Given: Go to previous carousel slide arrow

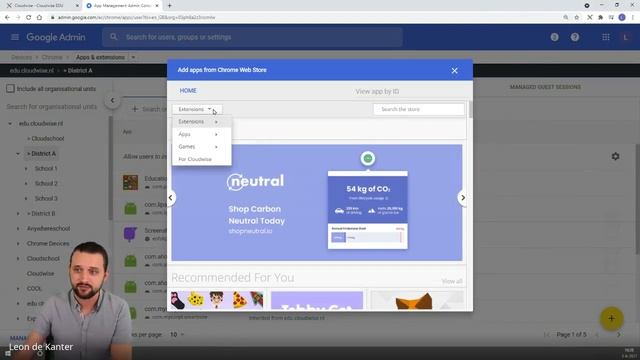Looking at the screenshot, I should click(171, 198).
